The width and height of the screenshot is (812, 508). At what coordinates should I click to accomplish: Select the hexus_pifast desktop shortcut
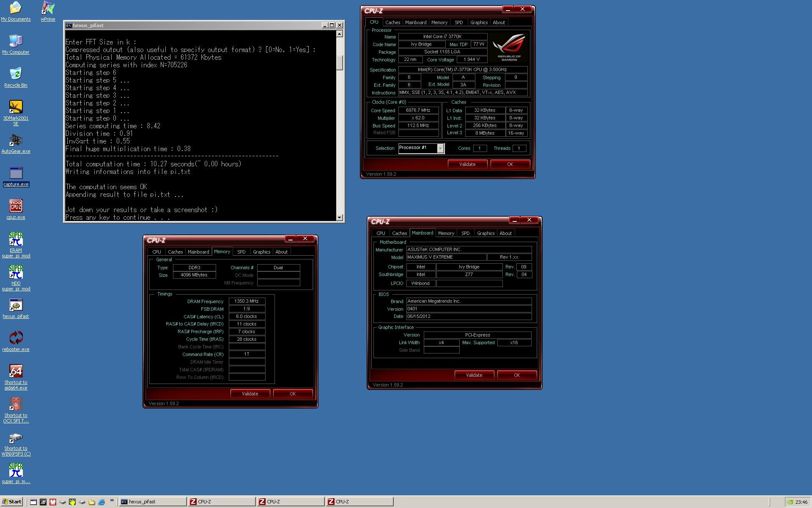point(16,308)
